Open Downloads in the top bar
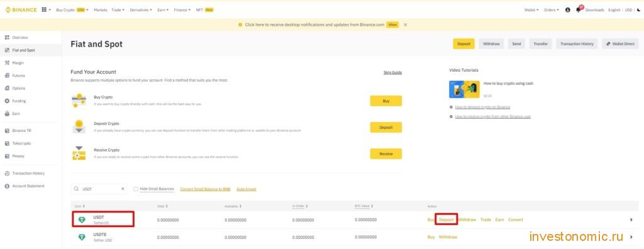The height and width of the screenshot is (249, 644). [595, 10]
